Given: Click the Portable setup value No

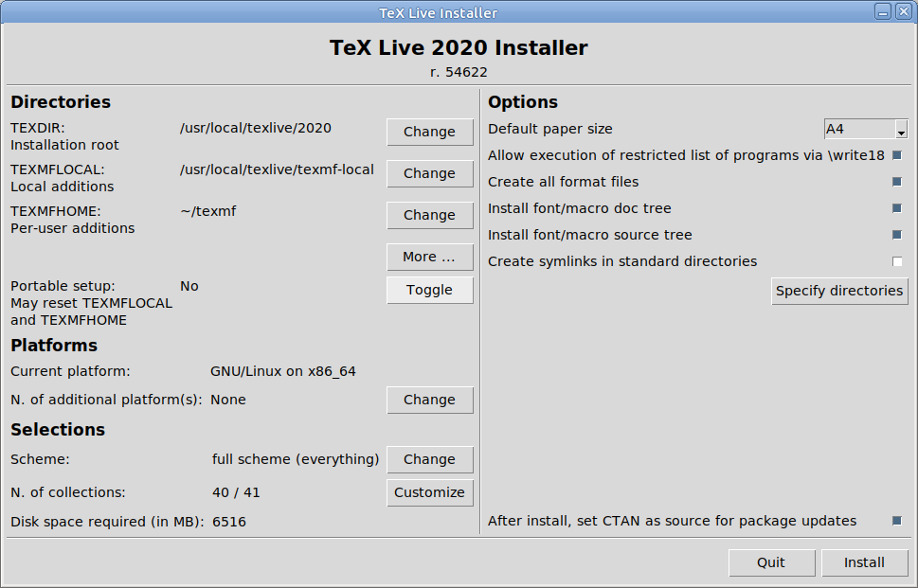Looking at the screenshot, I should click(189, 286).
